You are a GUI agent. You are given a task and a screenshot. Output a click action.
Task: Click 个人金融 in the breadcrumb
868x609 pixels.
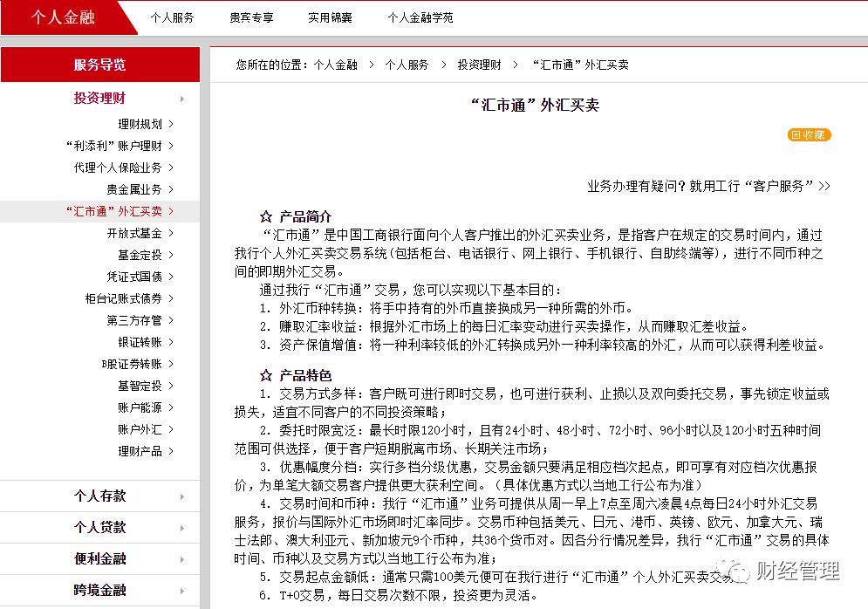[336, 65]
